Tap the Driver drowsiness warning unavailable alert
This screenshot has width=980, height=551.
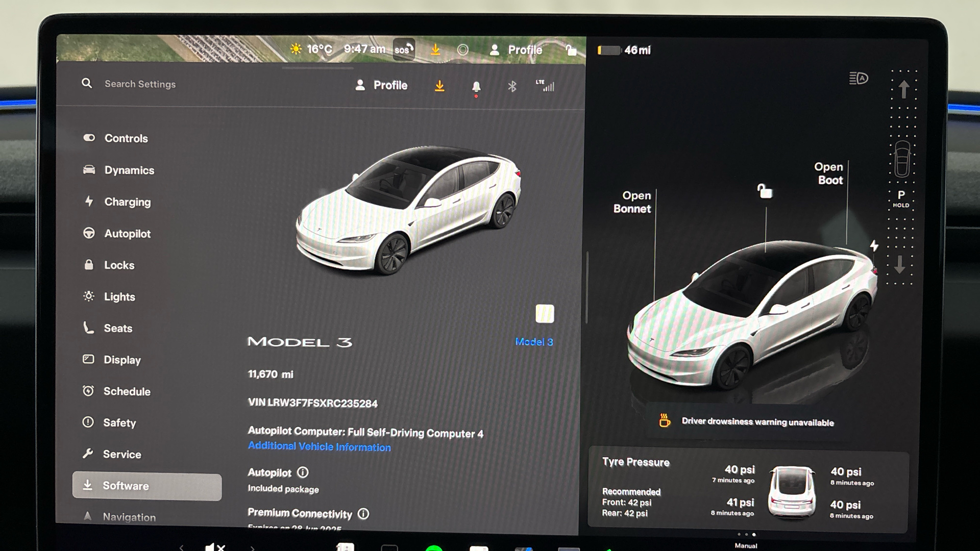[x=747, y=421]
